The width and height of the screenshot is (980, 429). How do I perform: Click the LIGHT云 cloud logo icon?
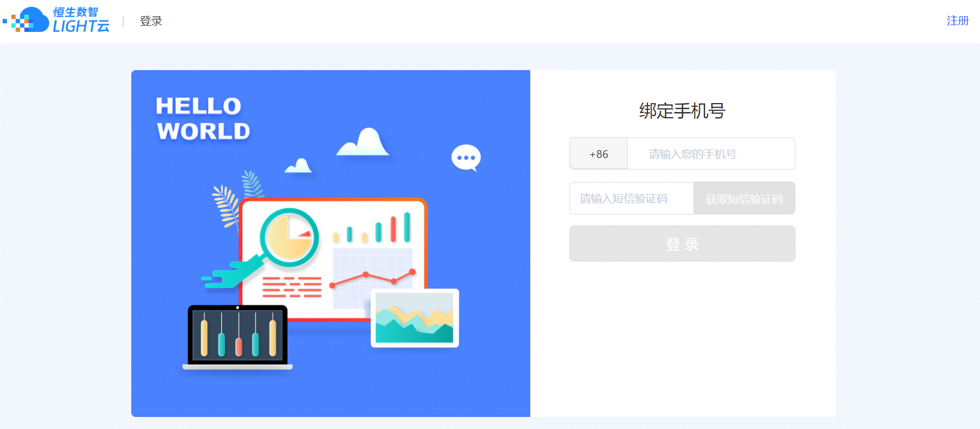point(26,20)
